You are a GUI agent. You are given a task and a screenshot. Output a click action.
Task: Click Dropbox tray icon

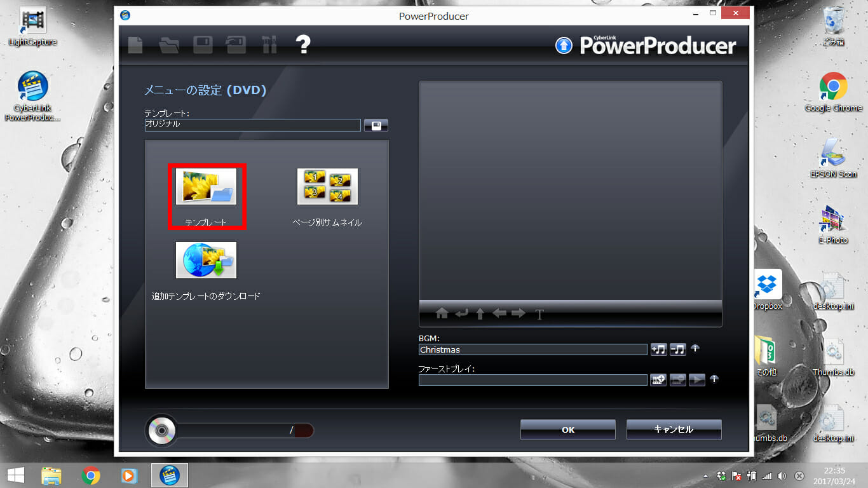pos(721,475)
